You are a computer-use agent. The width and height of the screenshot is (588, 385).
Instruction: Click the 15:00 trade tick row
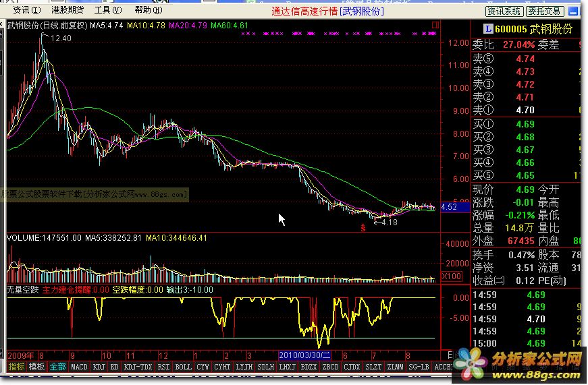click(x=527, y=343)
